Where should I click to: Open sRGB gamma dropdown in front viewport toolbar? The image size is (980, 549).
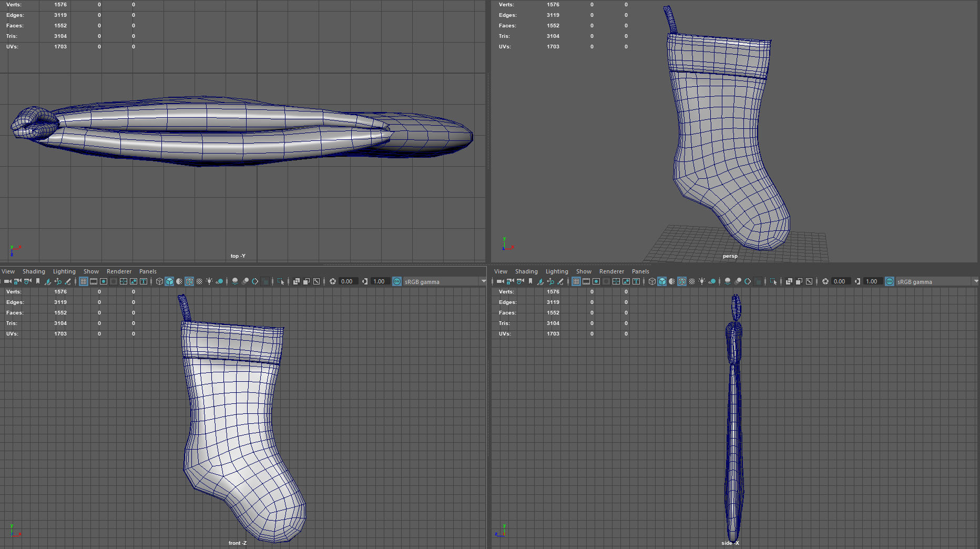click(445, 281)
